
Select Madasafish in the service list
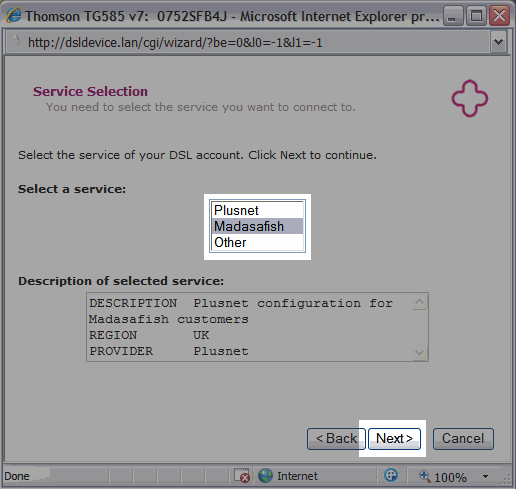[x=258, y=226]
